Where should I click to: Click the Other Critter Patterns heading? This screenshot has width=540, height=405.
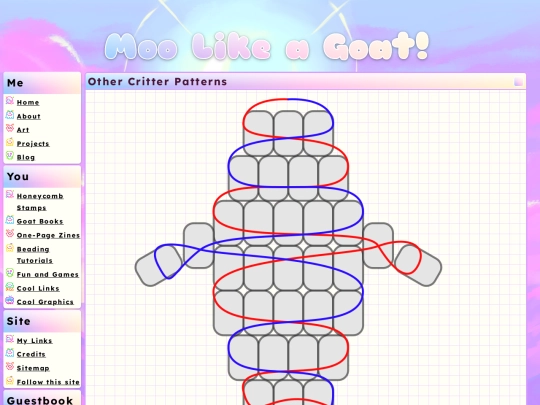[157, 82]
